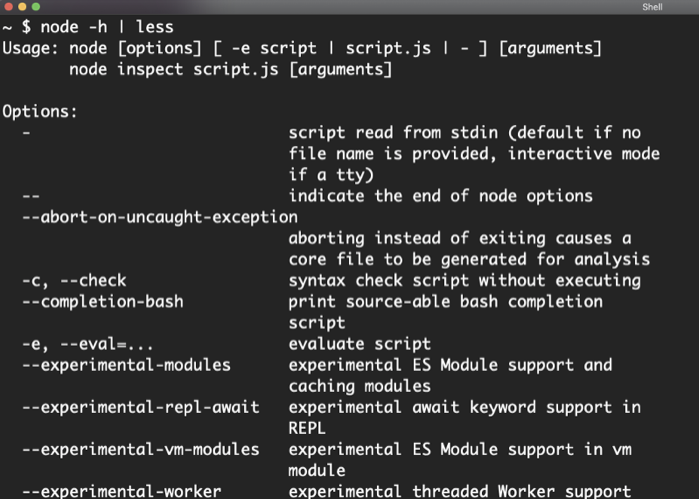Click the Usage line showing node [options]
This screenshot has height=499, width=699.
(x=302, y=48)
